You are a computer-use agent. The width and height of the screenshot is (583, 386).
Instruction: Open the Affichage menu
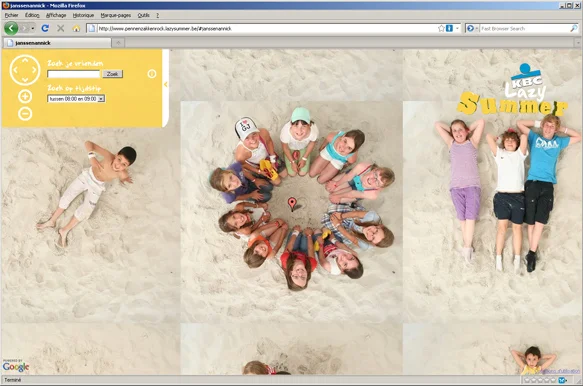pyautogui.click(x=56, y=15)
